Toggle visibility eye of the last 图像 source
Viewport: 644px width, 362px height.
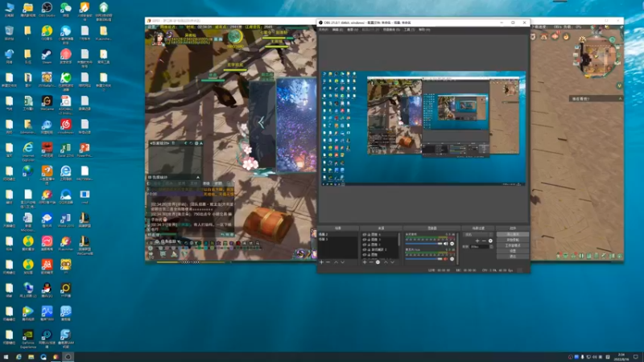point(365,254)
